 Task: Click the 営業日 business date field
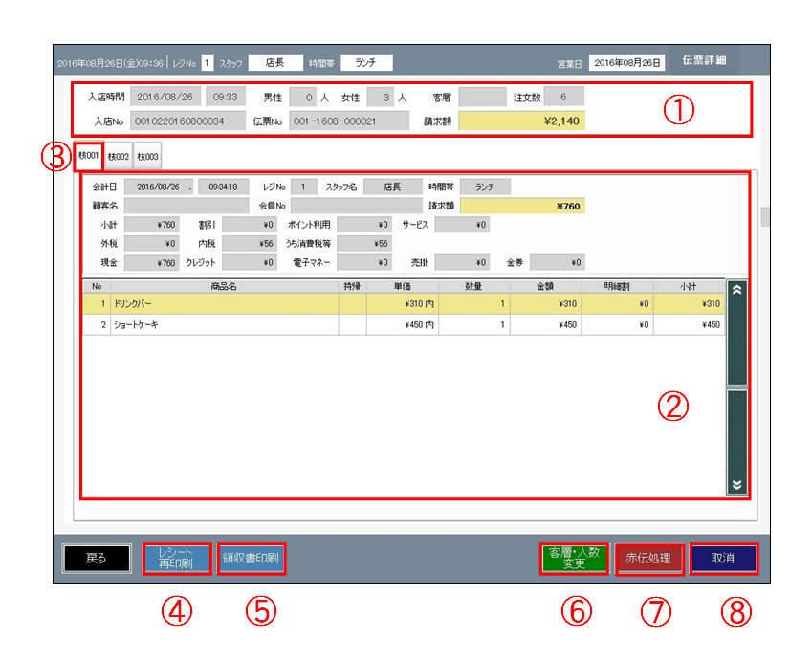[625, 62]
